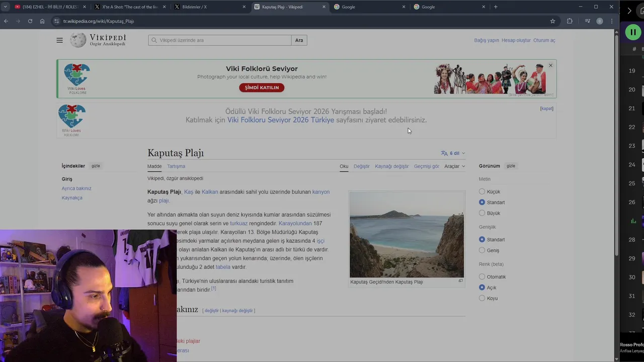Click citation reference [1]
The width and height of the screenshot is (644, 362).
pos(213,289)
